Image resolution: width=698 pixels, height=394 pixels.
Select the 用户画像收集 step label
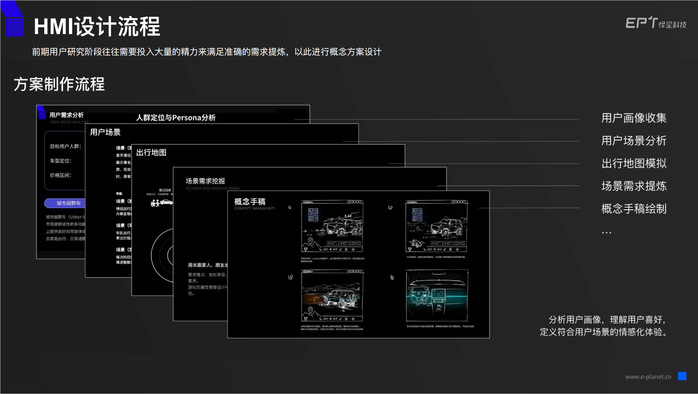click(633, 118)
